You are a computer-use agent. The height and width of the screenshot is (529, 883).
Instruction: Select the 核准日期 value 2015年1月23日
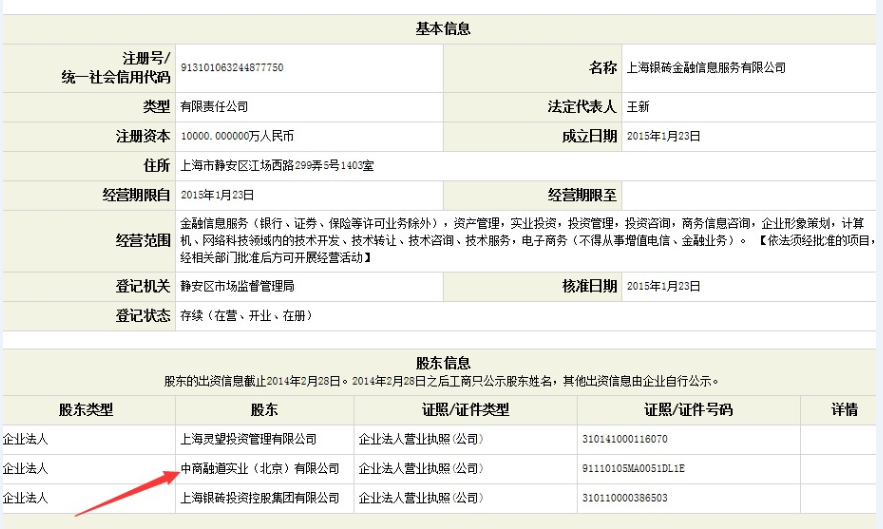click(x=663, y=286)
